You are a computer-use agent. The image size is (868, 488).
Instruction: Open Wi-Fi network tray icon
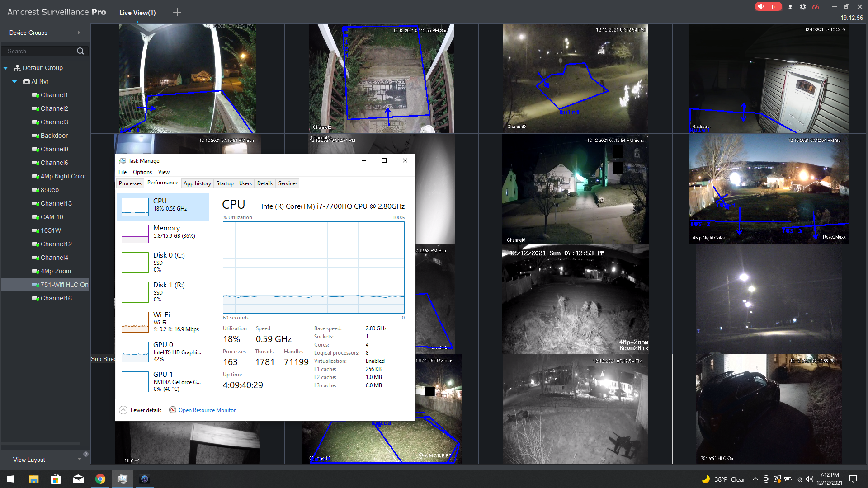pyautogui.click(x=799, y=479)
